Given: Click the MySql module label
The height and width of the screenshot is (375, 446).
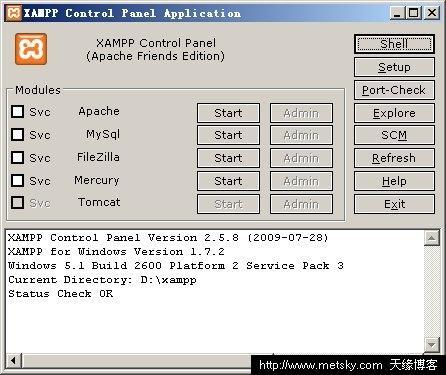Looking at the screenshot, I should (103, 134).
